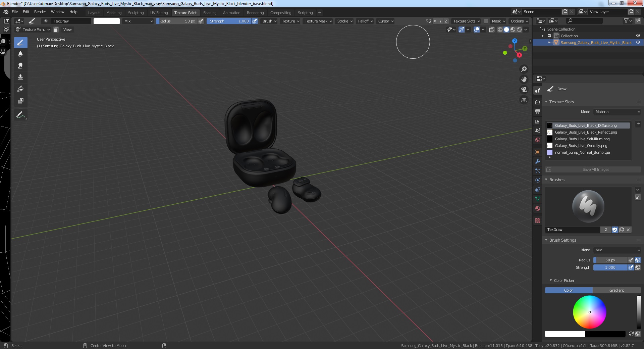Image resolution: width=644 pixels, height=349 pixels.
Task: Switch to the Shading workspace tab
Action: tap(210, 13)
